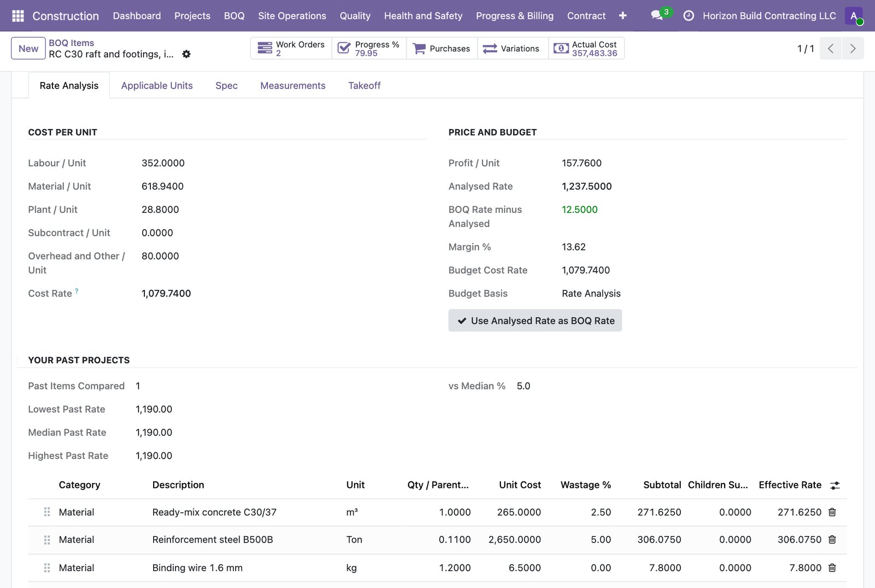The image size is (875, 588).
Task: Click the Wastage % cell 2.50
Action: [x=600, y=512]
